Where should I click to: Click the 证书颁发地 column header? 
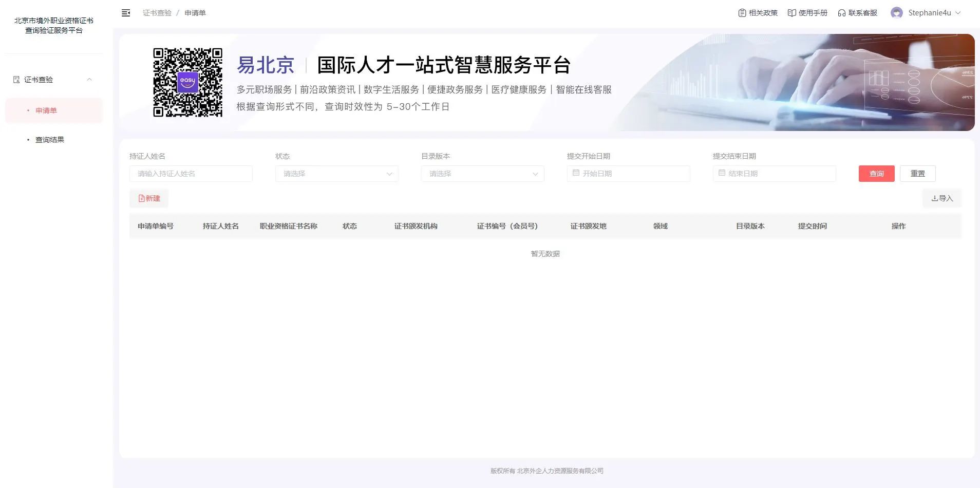click(x=589, y=226)
